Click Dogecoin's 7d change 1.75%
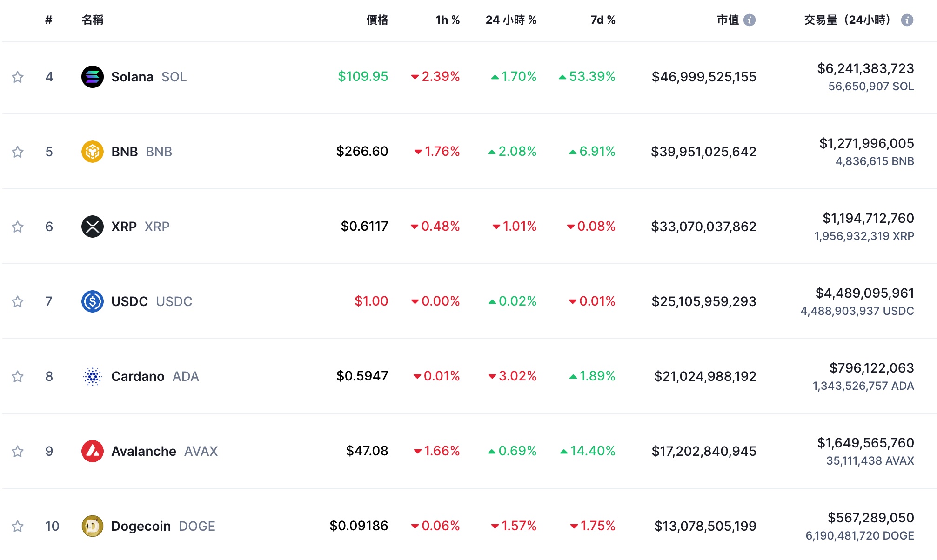 pos(593,526)
